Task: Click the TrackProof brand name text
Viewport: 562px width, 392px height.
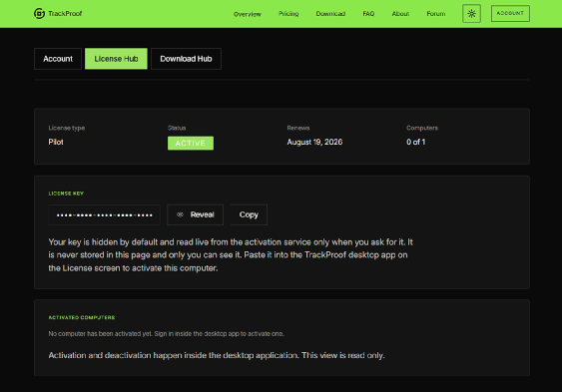Action: 65,14
